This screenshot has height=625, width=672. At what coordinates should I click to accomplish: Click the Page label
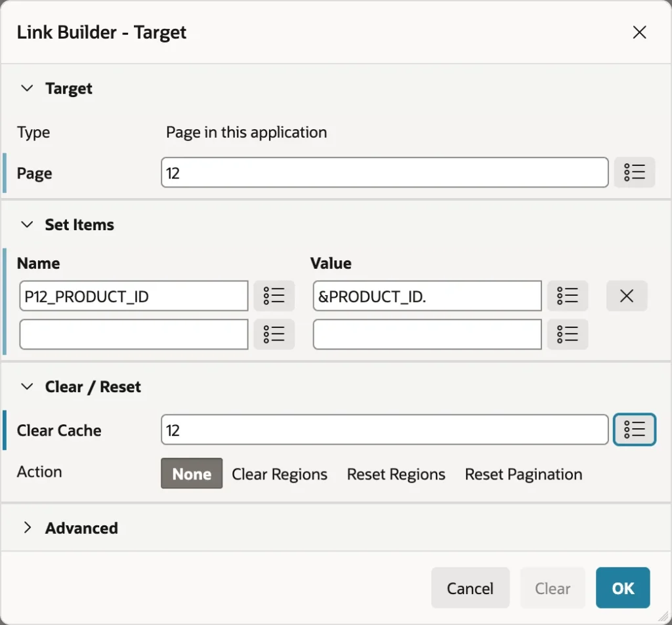click(x=34, y=173)
